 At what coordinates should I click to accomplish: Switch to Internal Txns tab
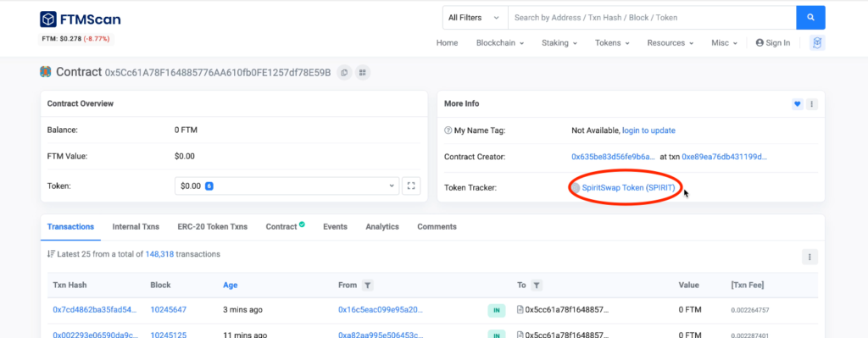pos(136,227)
